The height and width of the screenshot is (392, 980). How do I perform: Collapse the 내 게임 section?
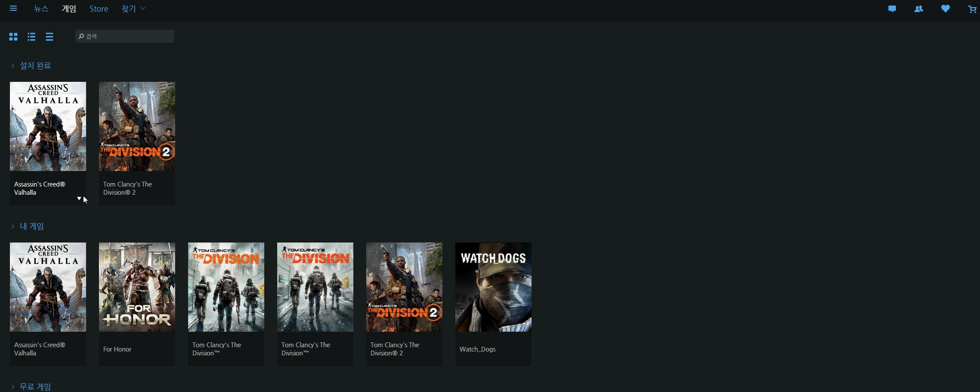(28, 226)
